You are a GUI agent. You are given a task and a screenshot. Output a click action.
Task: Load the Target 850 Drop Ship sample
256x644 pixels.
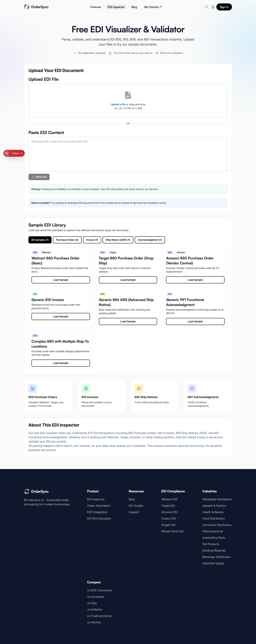128,280
